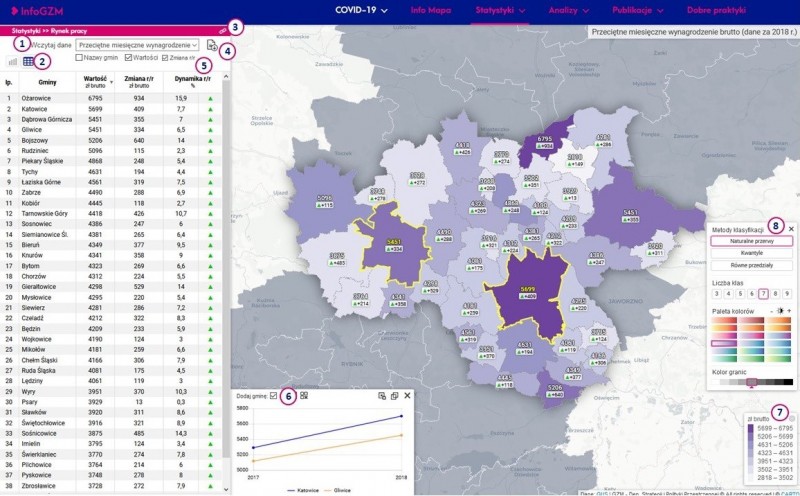Select the Zbrosławice table row

pyautogui.click(x=111, y=486)
